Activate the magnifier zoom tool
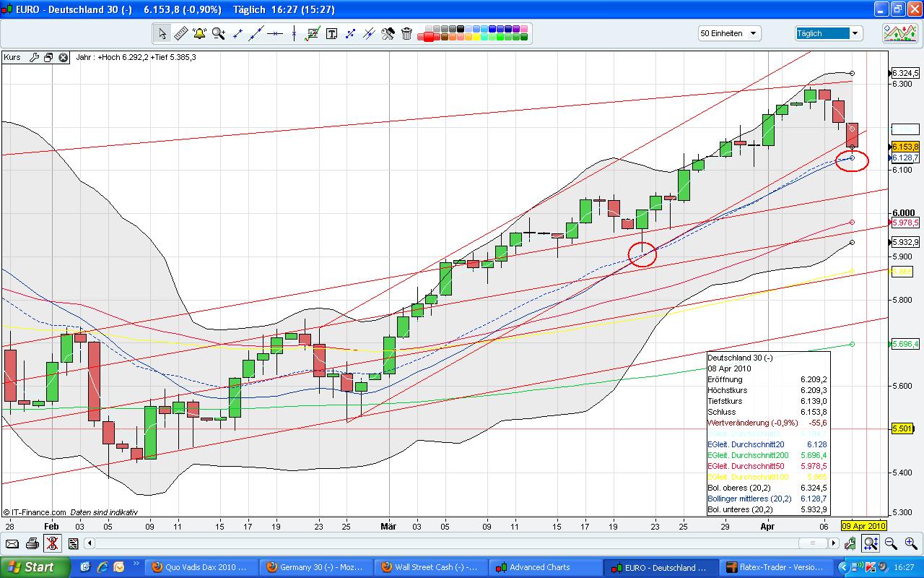Image resolution: width=924 pixels, height=578 pixels. point(219,33)
